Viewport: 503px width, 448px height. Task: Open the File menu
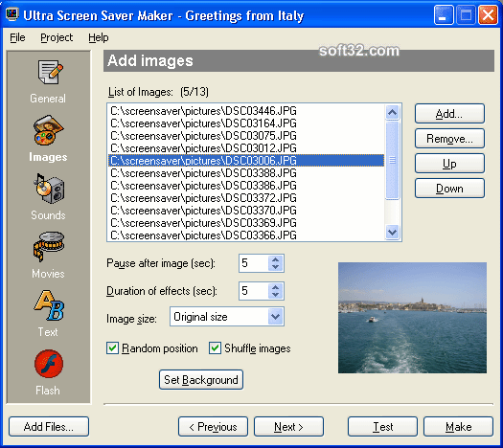(x=17, y=37)
